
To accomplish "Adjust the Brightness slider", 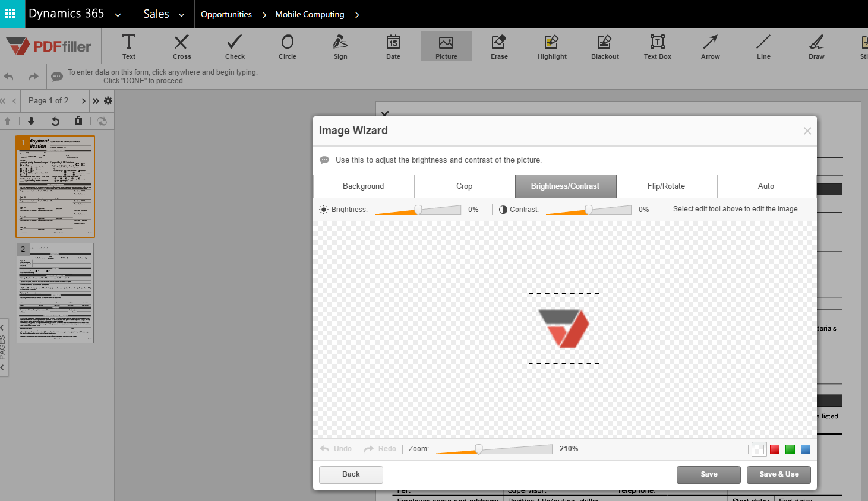I will tap(418, 210).
